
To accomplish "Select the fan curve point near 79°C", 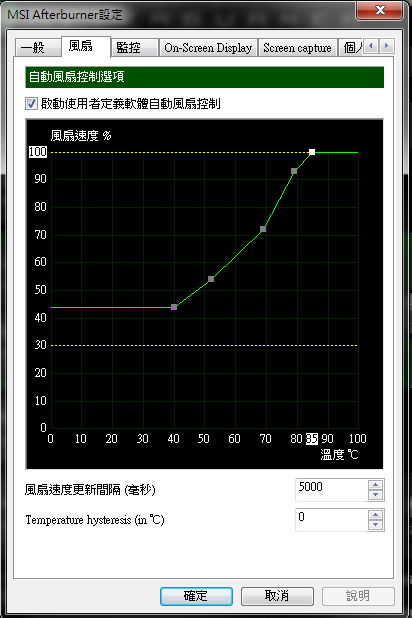I will point(294,171).
